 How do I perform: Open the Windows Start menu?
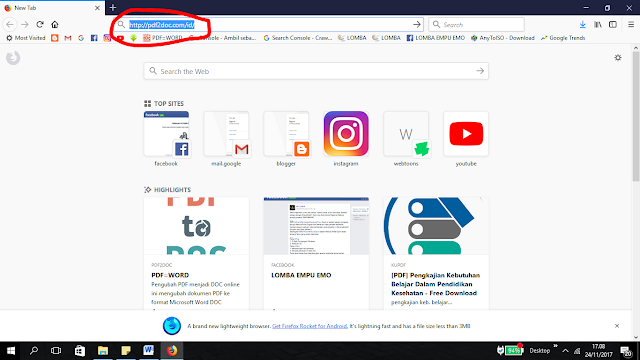click(x=11, y=351)
